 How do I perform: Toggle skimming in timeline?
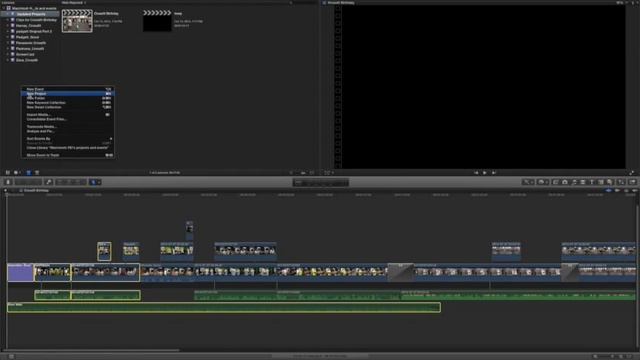tap(608, 190)
